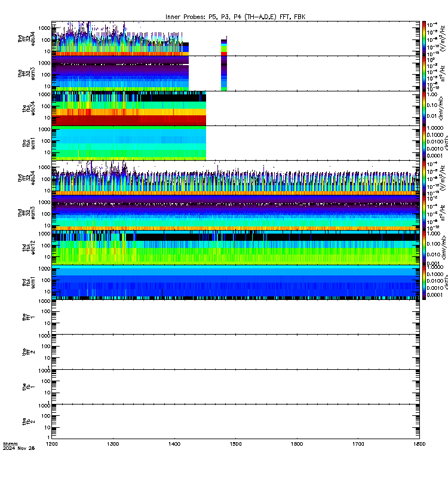The width and height of the screenshot is (448, 478).
Task: Click the empty 'the fb 1' panel
Action: tap(235, 387)
